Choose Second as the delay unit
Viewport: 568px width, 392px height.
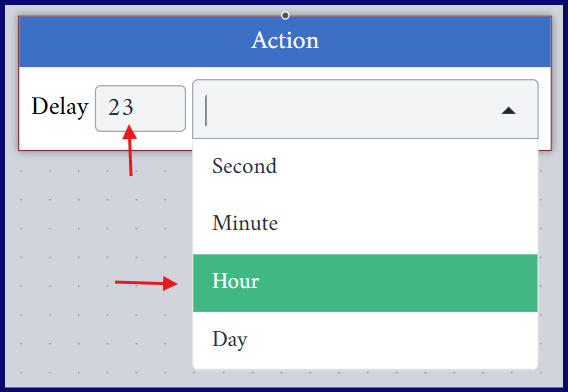click(365, 167)
